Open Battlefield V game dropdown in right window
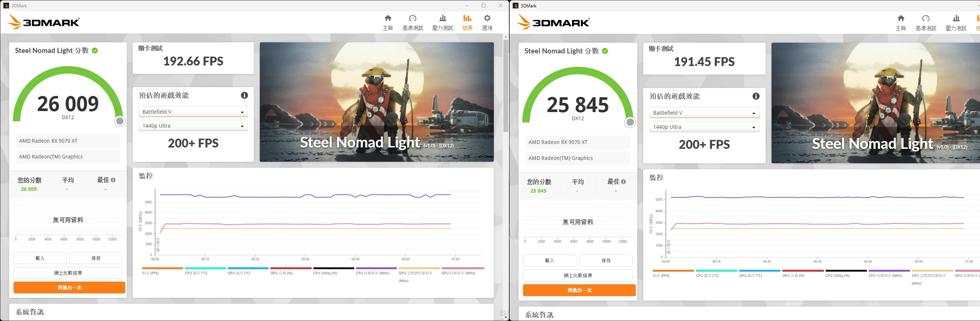The height and width of the screenshot is (321, 980). pos(704,113)
